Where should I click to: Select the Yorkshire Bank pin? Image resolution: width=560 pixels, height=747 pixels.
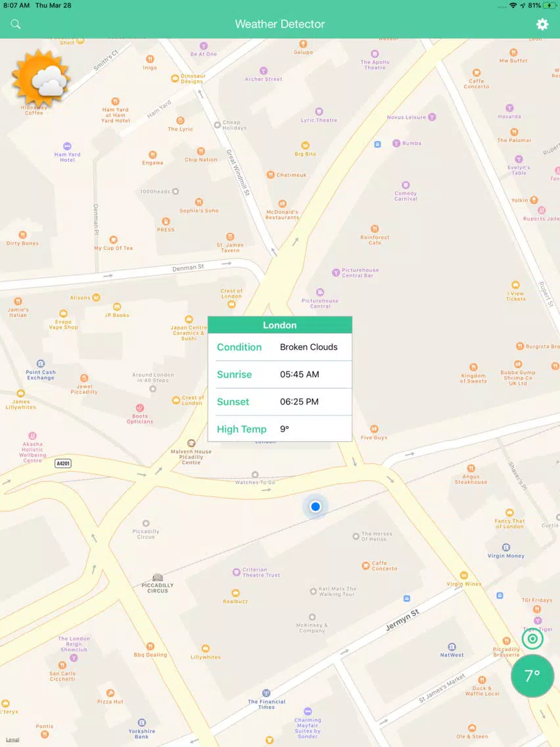pos(141,722)
